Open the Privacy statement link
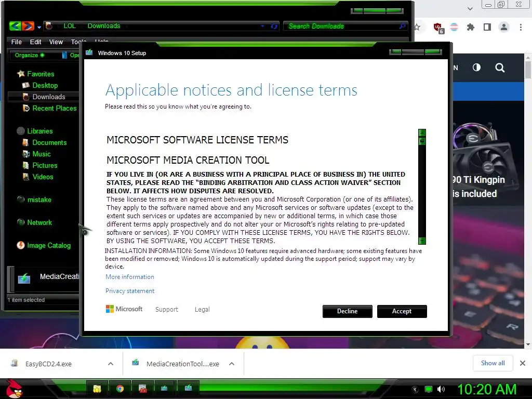The width and height of the screenshot is (532, 399). (x=129, y=291)
